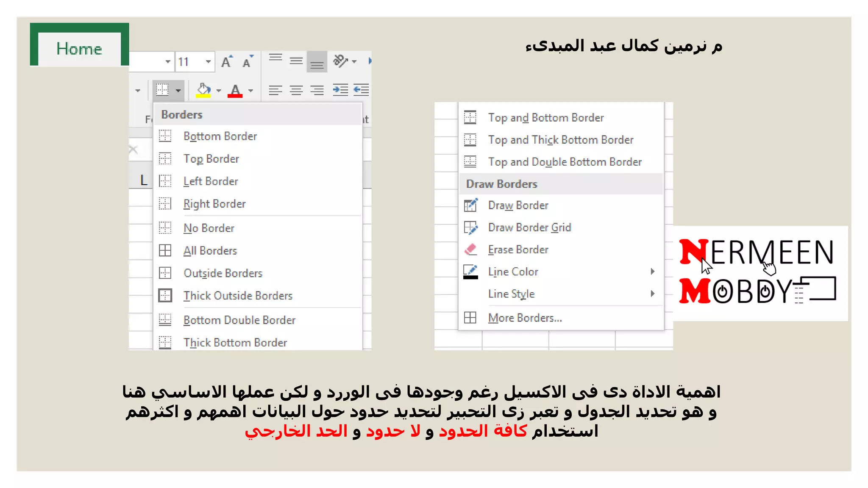Open the font name dropdown arrow
Screen dimensions: 868x488
tap(168, 62)
